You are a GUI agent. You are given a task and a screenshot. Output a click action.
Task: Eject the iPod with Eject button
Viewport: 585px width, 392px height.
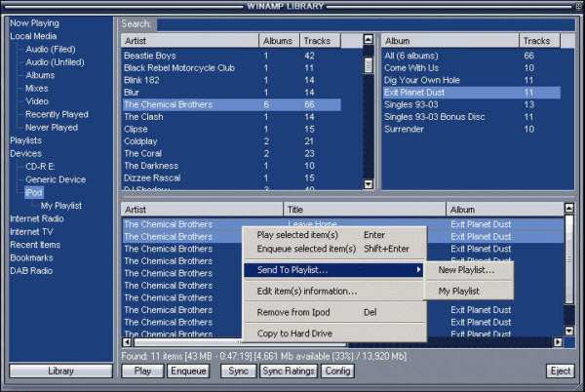(560, 372)
